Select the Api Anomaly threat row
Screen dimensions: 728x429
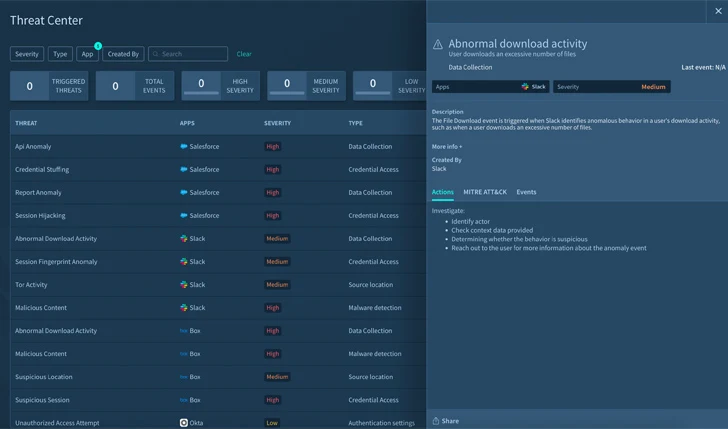coord(218,146)
